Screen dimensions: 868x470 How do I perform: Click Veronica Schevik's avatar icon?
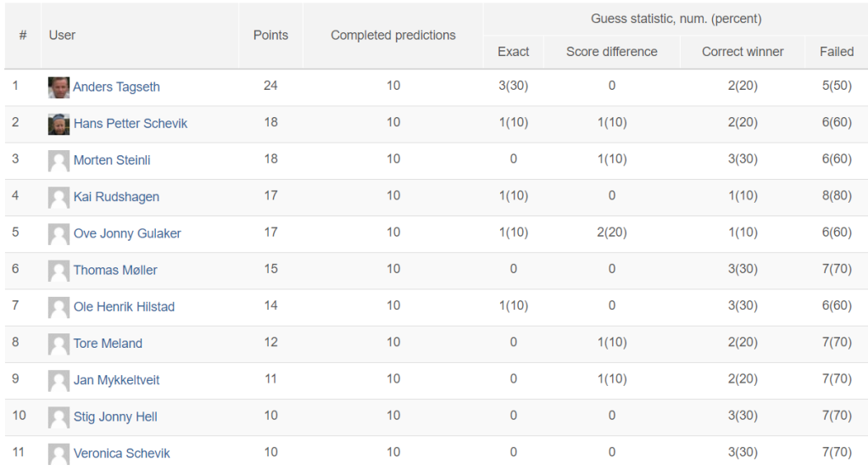tap(58, 454)
